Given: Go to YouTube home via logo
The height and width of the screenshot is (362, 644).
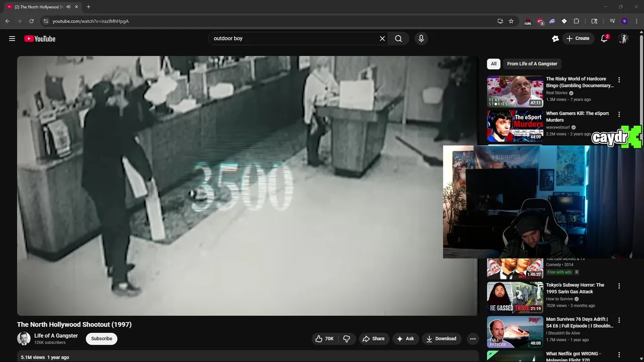Looking at the screenshot, I should (x=40, y=39).
